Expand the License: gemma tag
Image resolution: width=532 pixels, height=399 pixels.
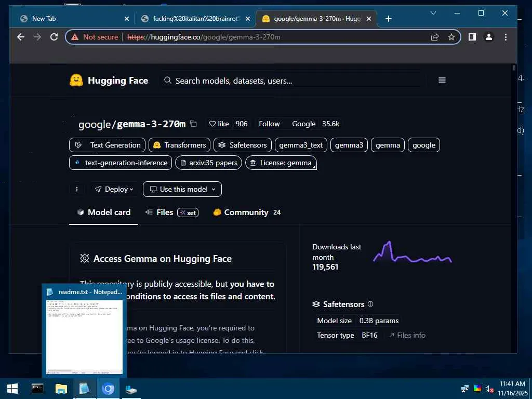tap(281, 163)
